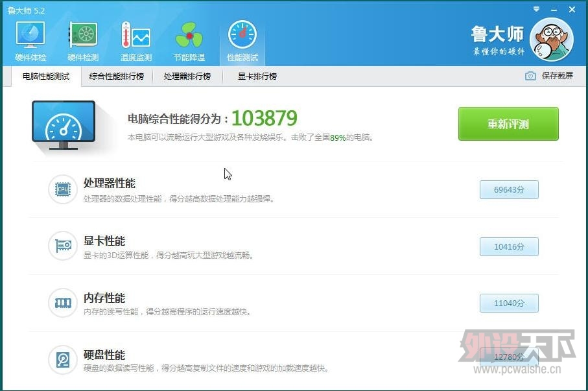Viewport: 588px width, 391px height.
Task: Minimize the 鲁大师 window
Action: [x=554, y=10]
